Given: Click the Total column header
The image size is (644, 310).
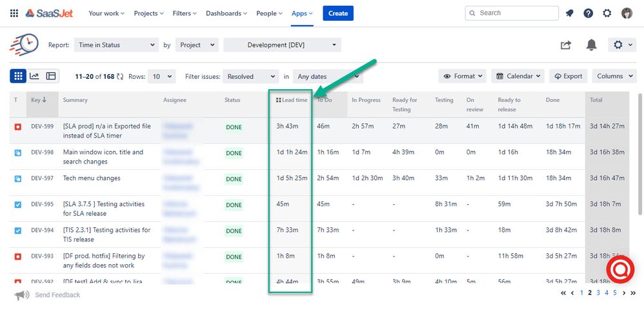Looking at the screenshot, I should (607, 105).
